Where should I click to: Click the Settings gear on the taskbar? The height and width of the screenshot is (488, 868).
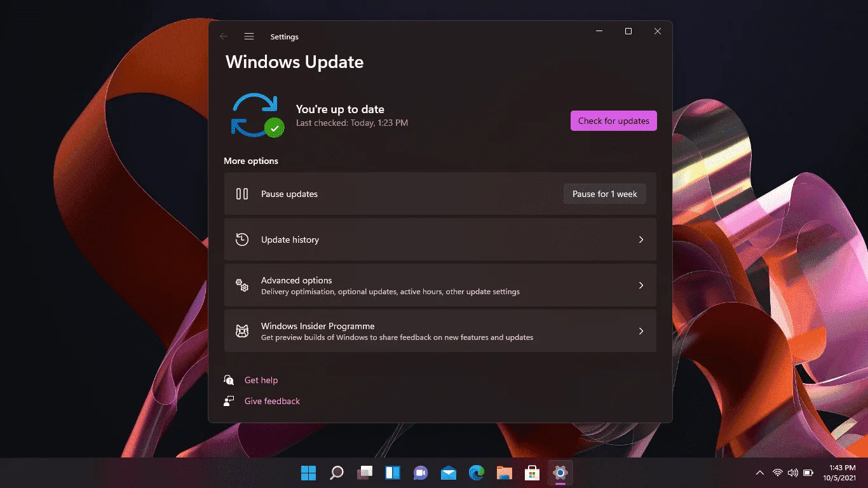click(560, 473)
